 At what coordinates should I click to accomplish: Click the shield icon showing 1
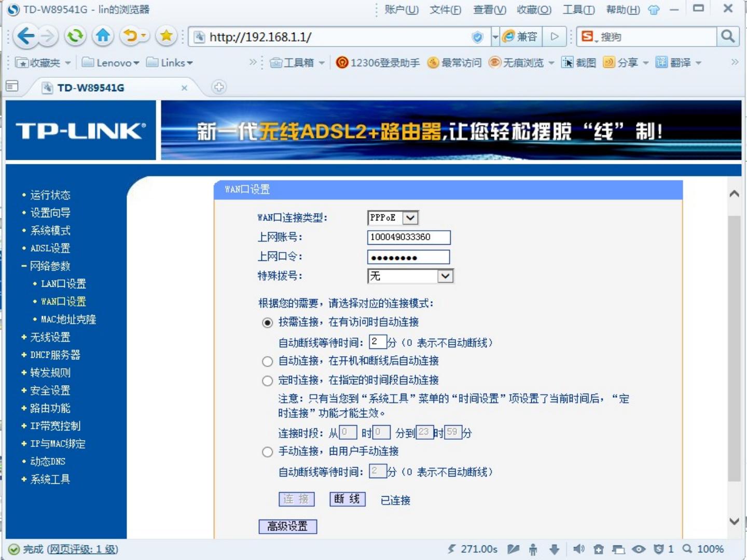pos(663,549)
